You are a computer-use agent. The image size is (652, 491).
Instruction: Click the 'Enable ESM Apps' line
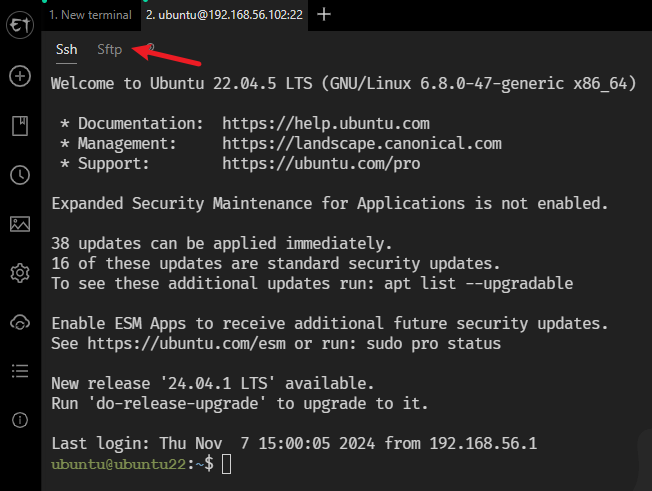pos(330,323)
